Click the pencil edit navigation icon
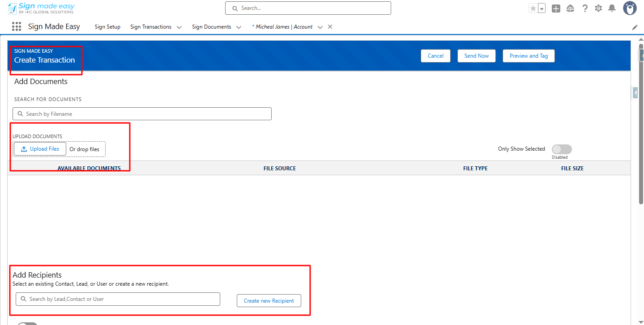Image resolution: width=644 pixels, height=325 pixels. tap(635, 27)
